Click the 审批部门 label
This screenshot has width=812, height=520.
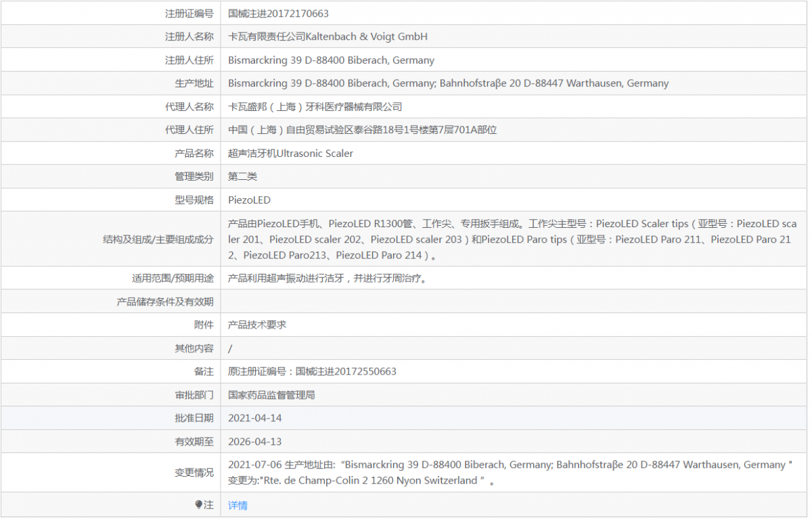[x=194, y=395]
